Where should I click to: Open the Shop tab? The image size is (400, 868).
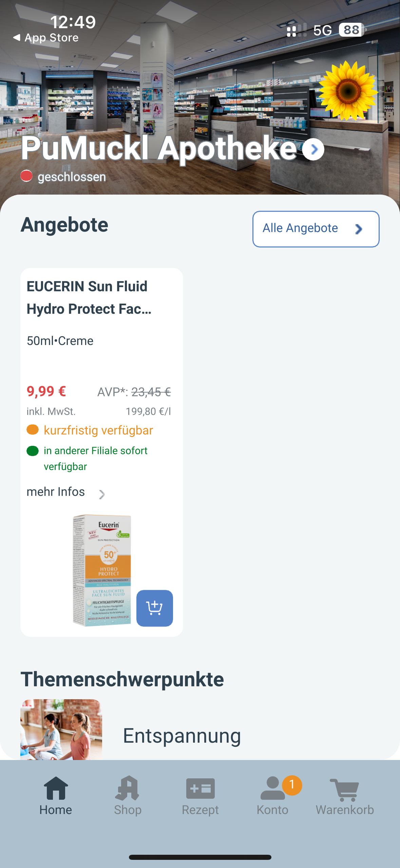(128, 795)
